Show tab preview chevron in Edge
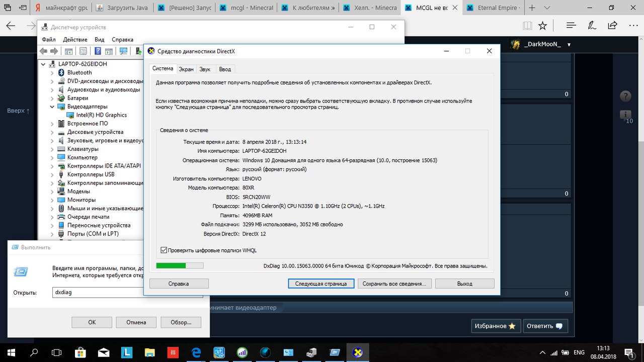 (547, 8)
